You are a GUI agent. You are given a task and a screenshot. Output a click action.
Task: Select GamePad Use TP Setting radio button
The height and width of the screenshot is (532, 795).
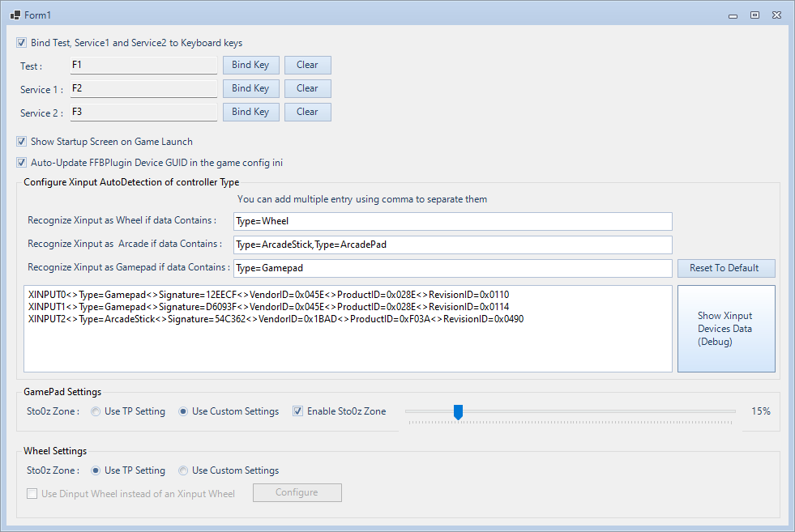pos(96,411)
